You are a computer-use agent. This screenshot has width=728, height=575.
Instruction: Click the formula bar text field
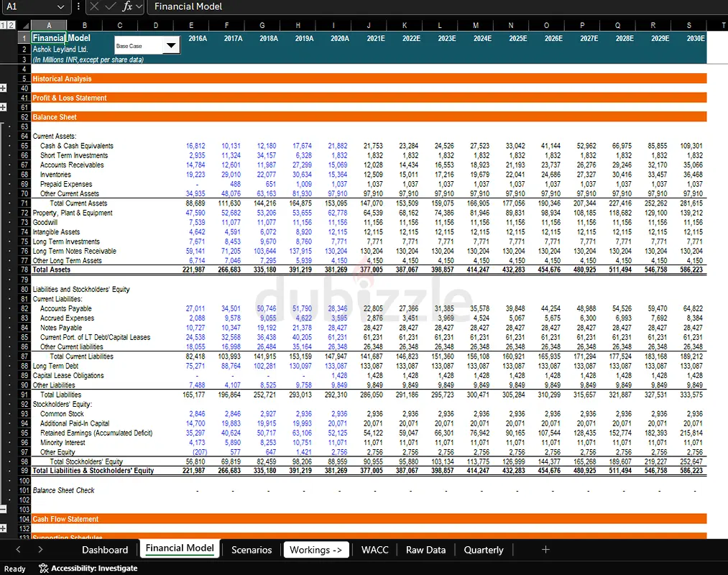coord(431,6)
